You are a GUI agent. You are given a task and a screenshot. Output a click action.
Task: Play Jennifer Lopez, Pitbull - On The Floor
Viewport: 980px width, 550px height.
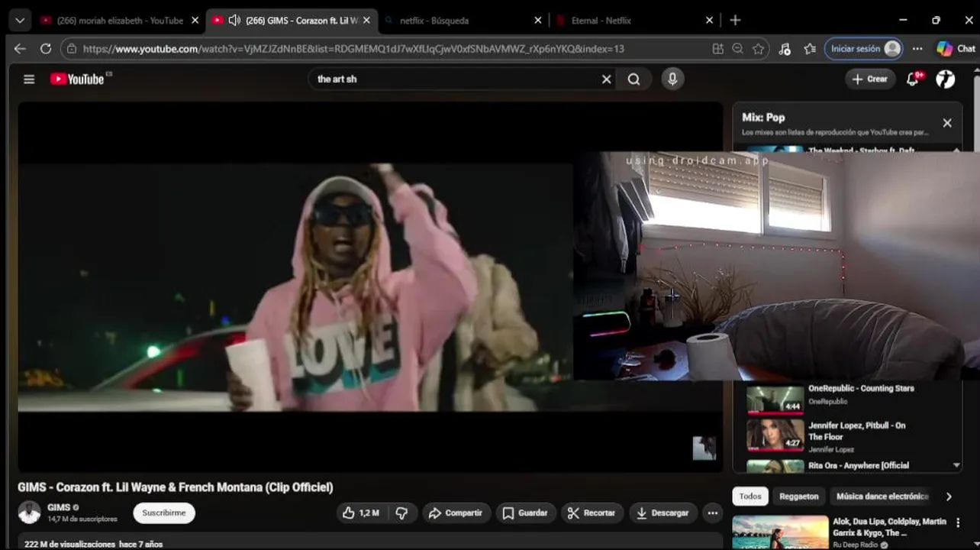click(x=856, y=431)
